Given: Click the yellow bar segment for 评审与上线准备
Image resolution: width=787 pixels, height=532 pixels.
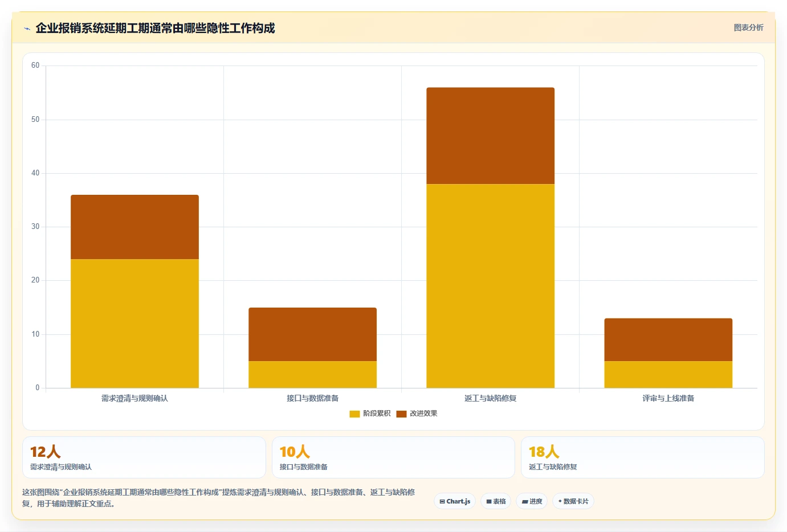Looking at the screenshot, I should click(668, 374).
